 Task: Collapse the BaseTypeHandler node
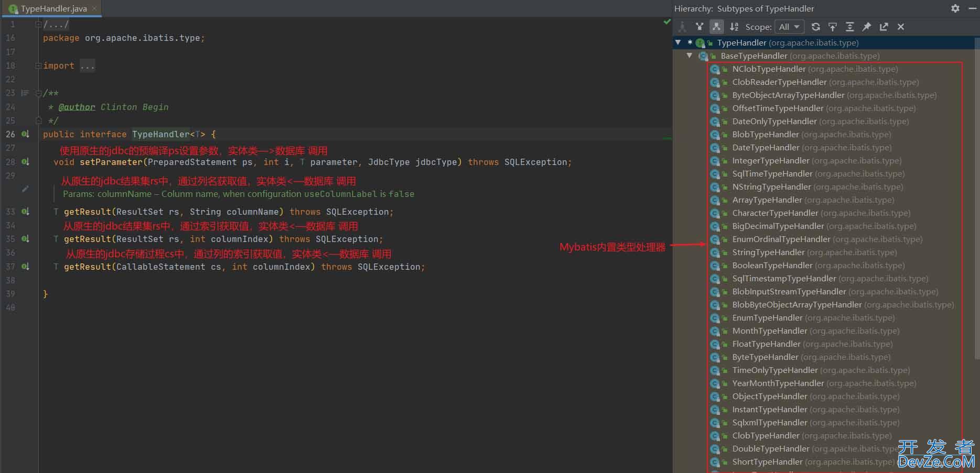coord(690,56)
